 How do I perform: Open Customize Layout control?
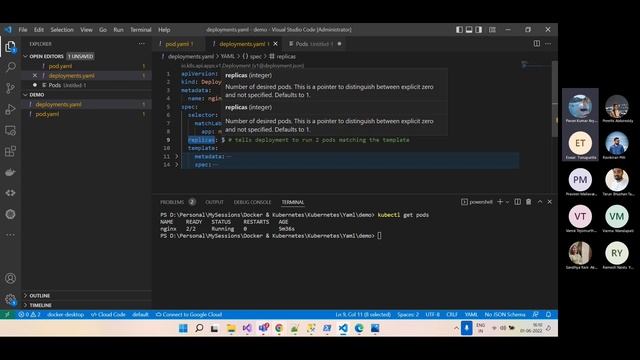(493, 30)
